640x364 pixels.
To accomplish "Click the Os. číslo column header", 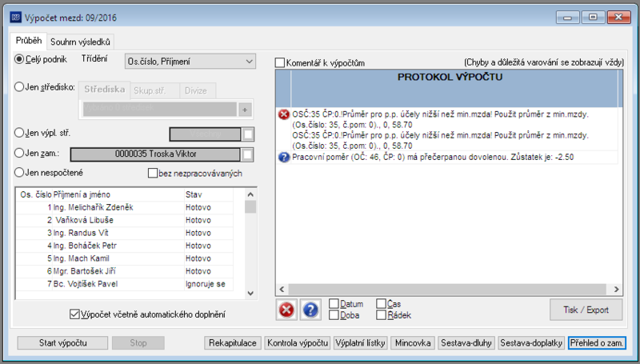I will (35, 194).
